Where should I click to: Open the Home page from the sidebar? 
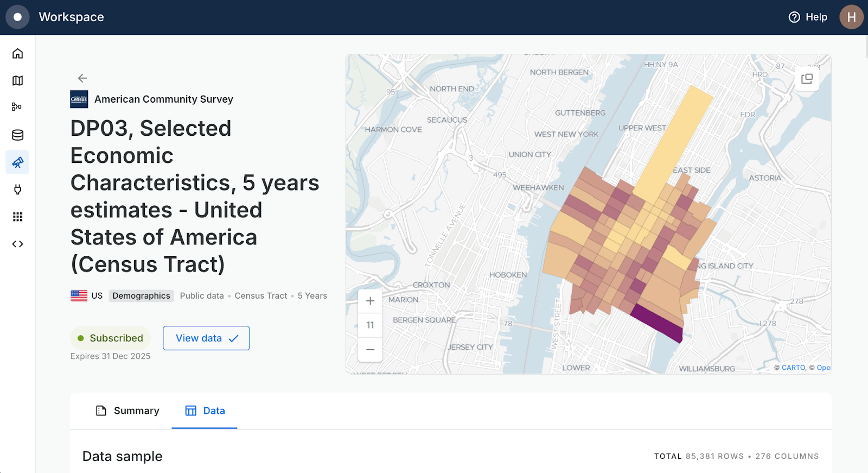click(17, 53)
